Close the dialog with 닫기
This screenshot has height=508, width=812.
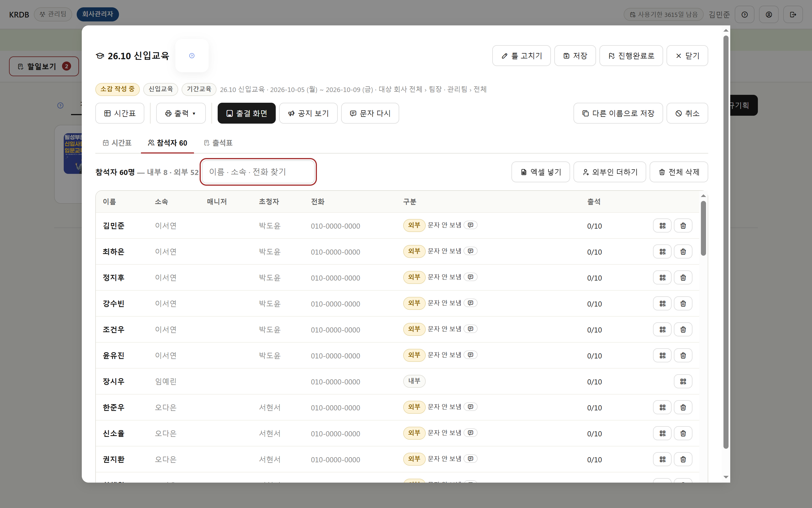687,56
